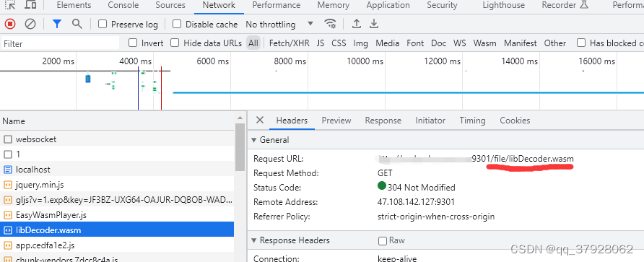Select the websocket request row
This screenshot has height=262, width=644.
click(117, 139)
